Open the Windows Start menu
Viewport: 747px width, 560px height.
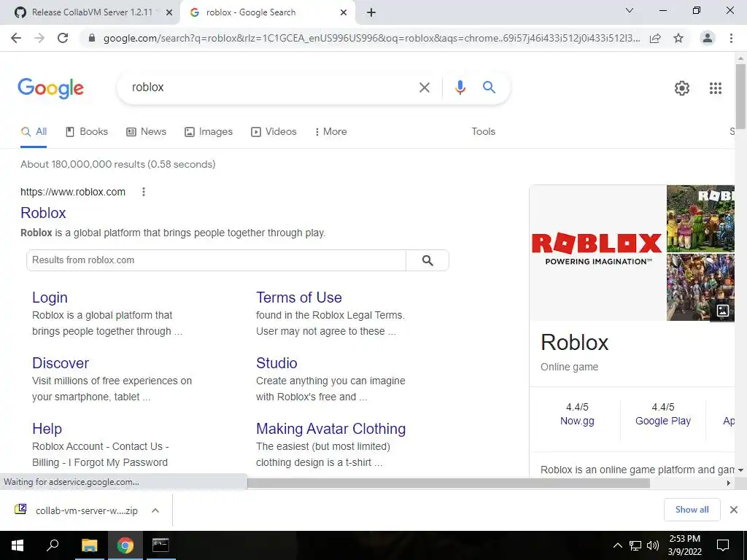tap(18, 545)
